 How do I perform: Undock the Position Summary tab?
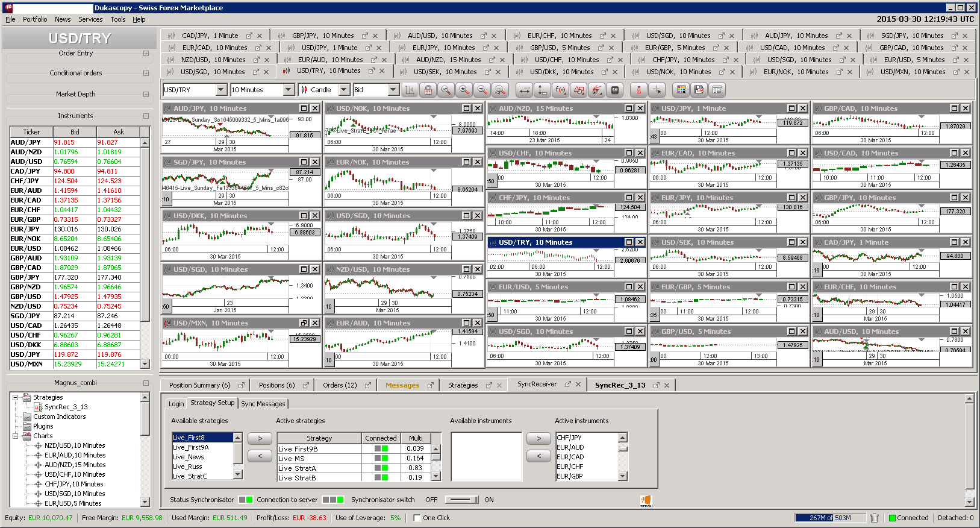coord(242,385)
